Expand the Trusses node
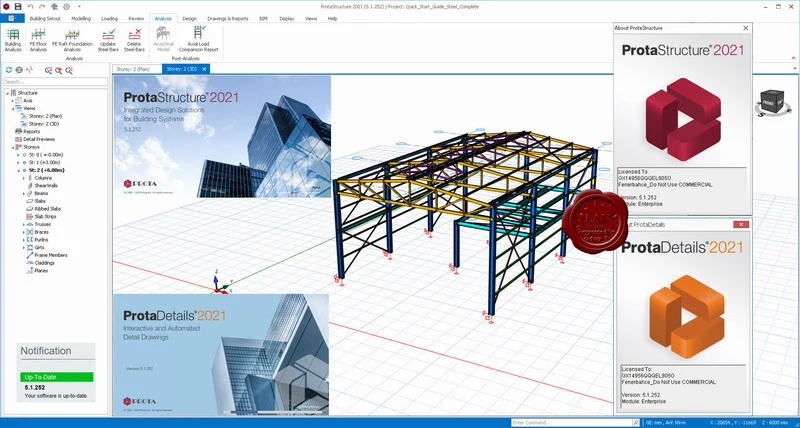The height and width of the screenshot is (428, 800). pos(23,224)
